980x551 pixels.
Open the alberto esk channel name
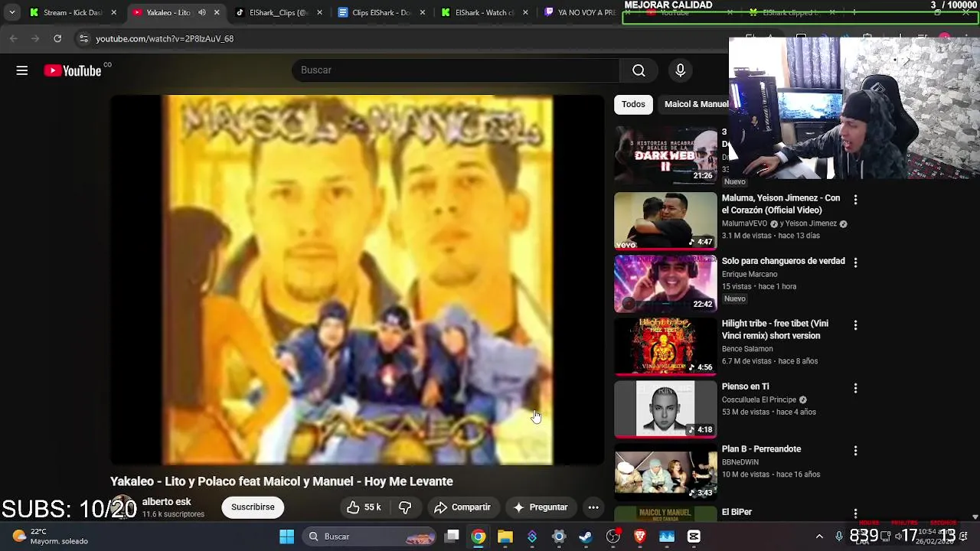coord(166,502)
